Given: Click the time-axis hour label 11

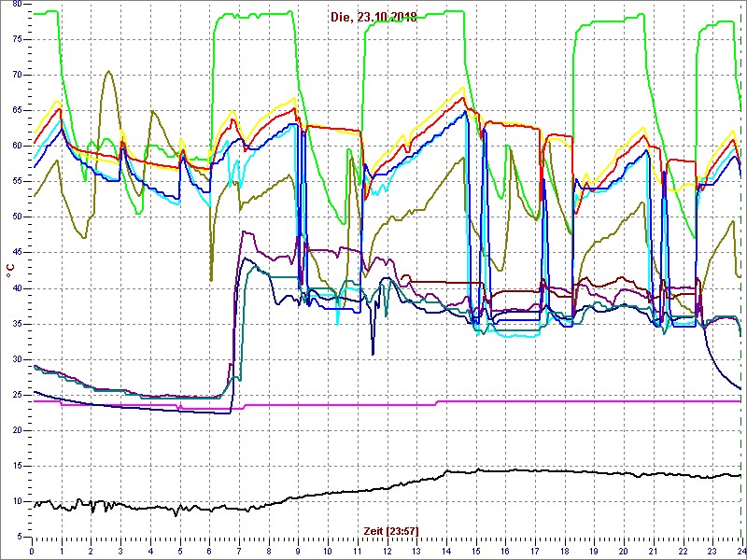Looking at the screenshot, I should (x=358, y=550).
